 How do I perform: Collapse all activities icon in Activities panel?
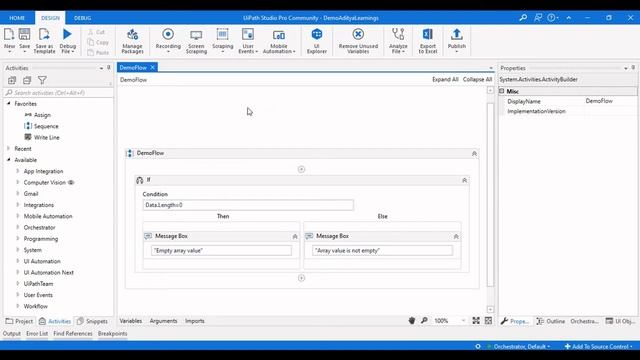27,80
